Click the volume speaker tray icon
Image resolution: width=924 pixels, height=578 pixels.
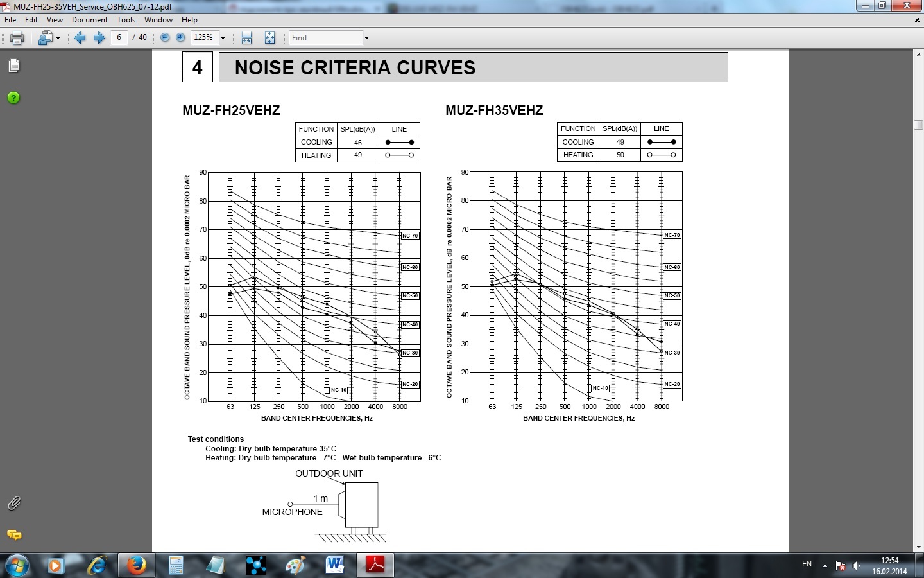pyautogui.click(x=856, y=566)
